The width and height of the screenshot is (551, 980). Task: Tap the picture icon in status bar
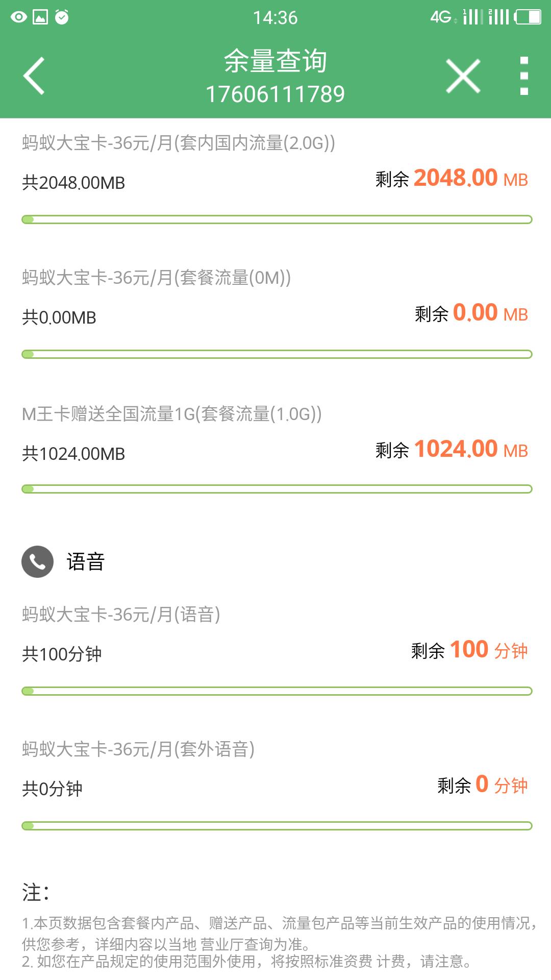tap(40, 17)
